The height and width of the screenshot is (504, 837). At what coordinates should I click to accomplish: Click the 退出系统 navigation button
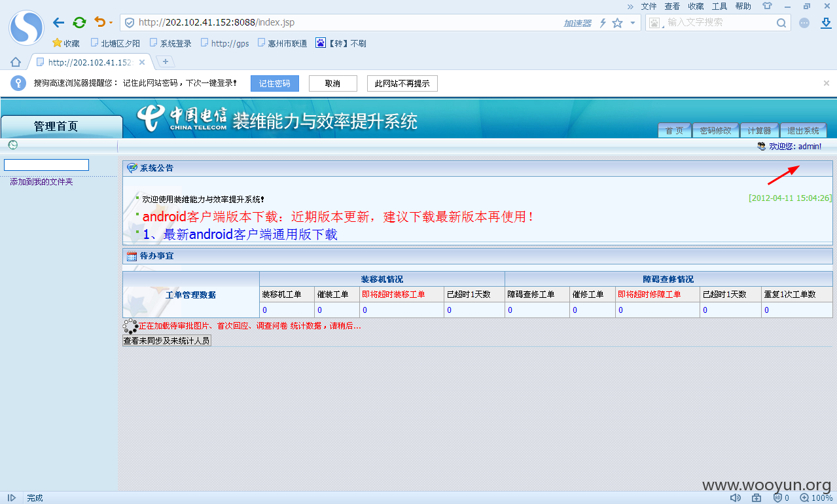[x=803, y=130]
